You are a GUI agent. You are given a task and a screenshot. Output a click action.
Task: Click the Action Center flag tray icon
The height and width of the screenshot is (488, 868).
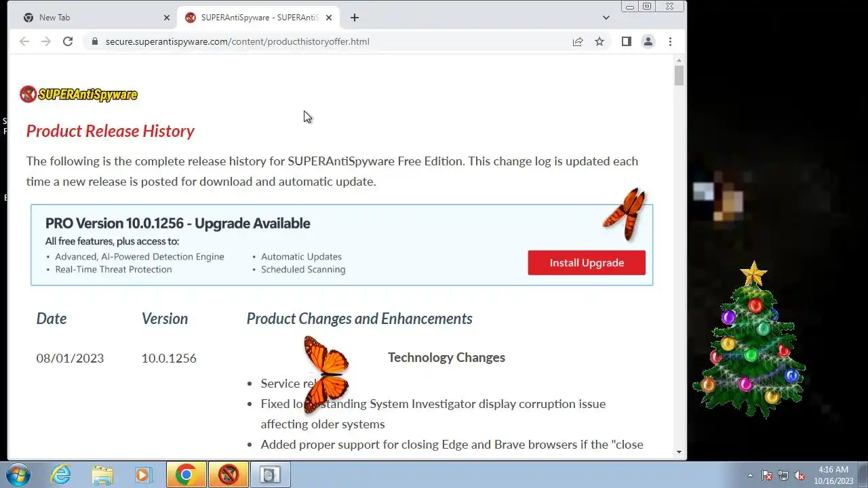767,475
